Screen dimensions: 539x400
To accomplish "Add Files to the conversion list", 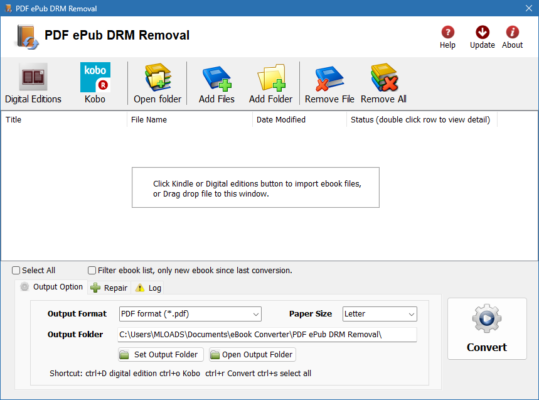I will [x=217, y=83].
